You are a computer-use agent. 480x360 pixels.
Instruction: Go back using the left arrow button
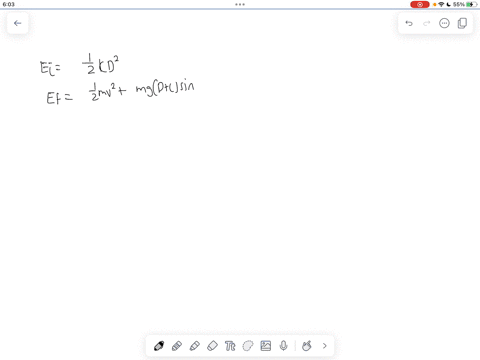coord(17,23)
